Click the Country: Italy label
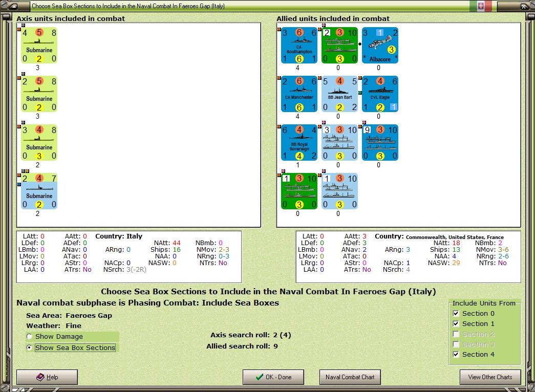This screenshot has height=392, width=535. coord(119,236)
